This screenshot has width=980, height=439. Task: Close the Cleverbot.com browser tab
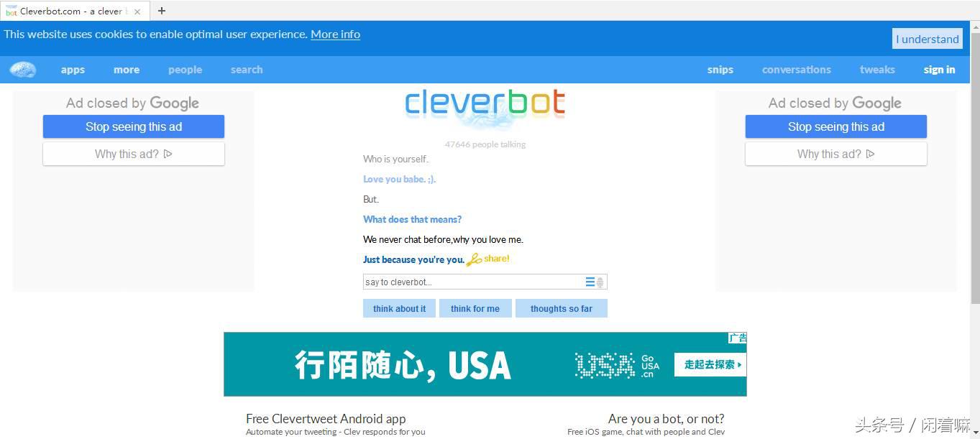pos(137,11)
